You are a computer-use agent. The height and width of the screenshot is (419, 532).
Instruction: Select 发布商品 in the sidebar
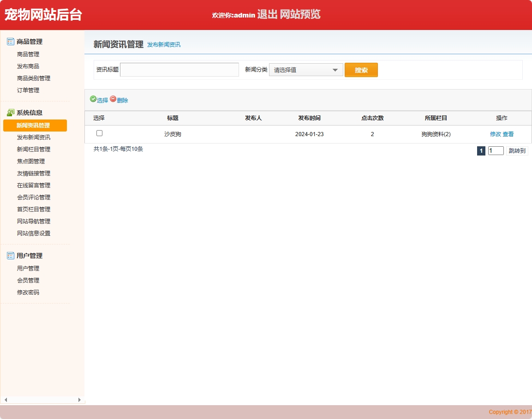click(x=28, y=66)
